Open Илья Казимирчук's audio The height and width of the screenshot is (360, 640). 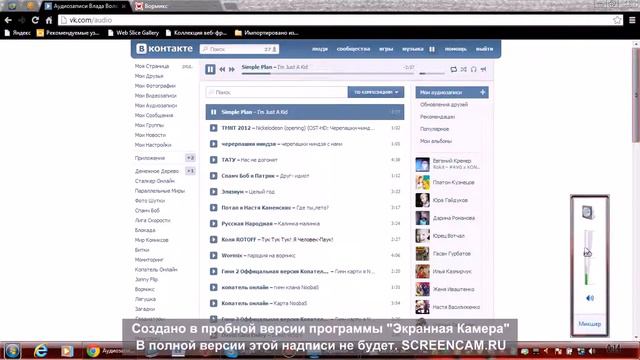pos(452,271)
